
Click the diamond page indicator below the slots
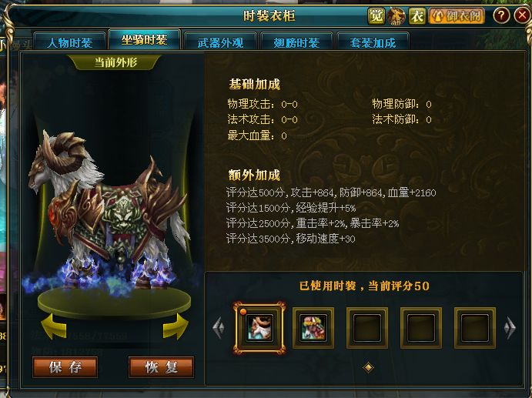tap(368, 367)
